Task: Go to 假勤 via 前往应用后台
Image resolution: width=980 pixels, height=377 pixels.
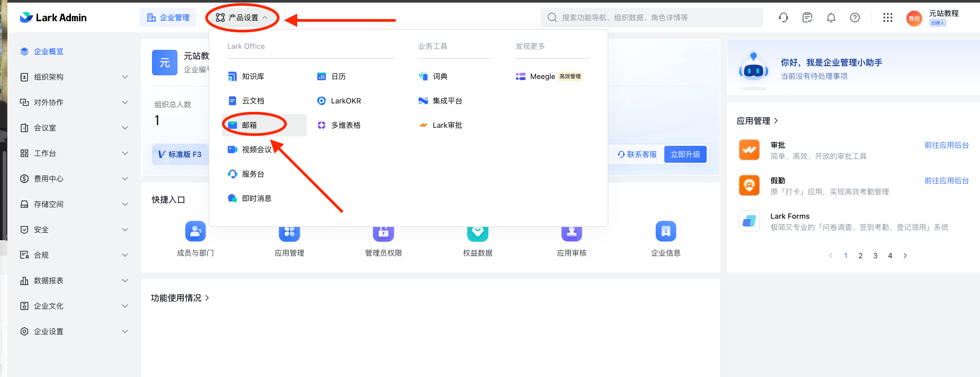Action: [x=947, y=181]
